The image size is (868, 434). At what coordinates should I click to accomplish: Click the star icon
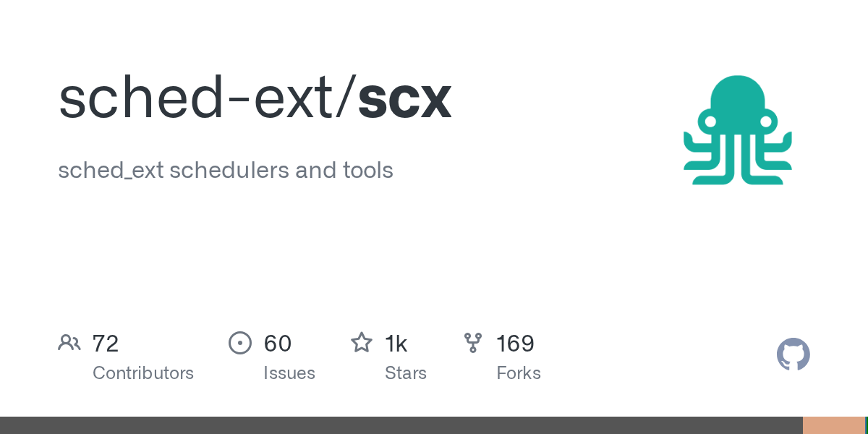(361, 343)
